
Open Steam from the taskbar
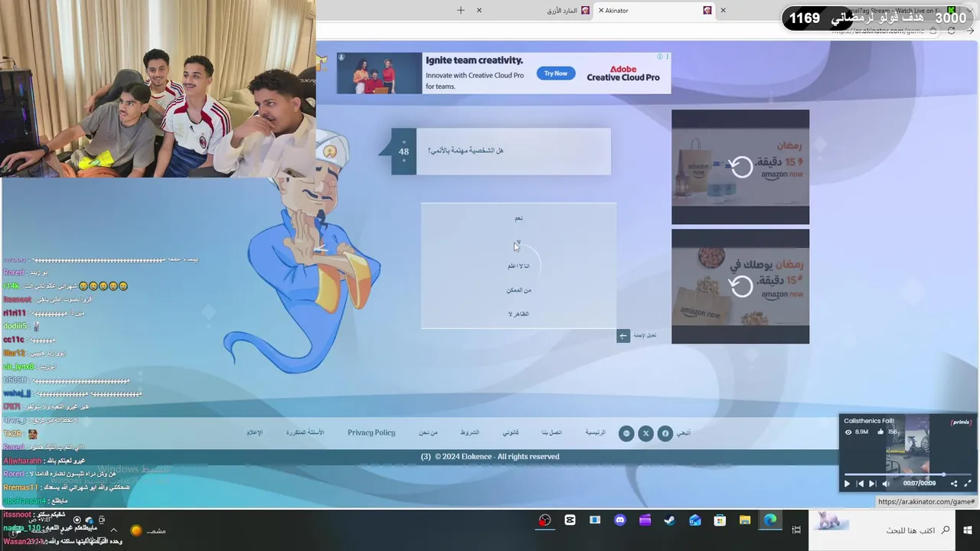coord(669,520)
